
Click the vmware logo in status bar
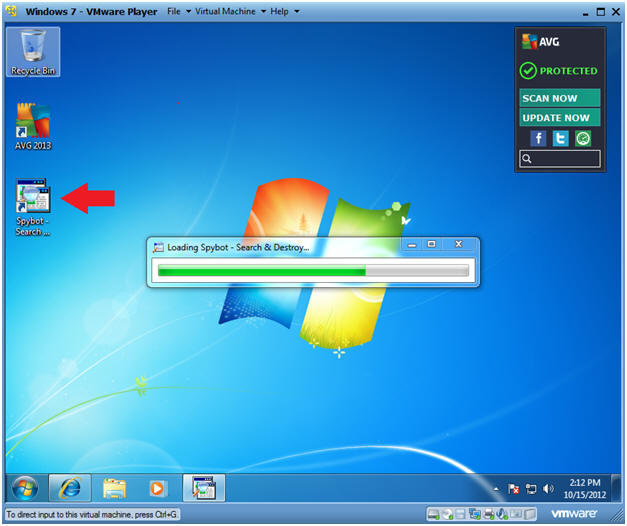[574, 513]
